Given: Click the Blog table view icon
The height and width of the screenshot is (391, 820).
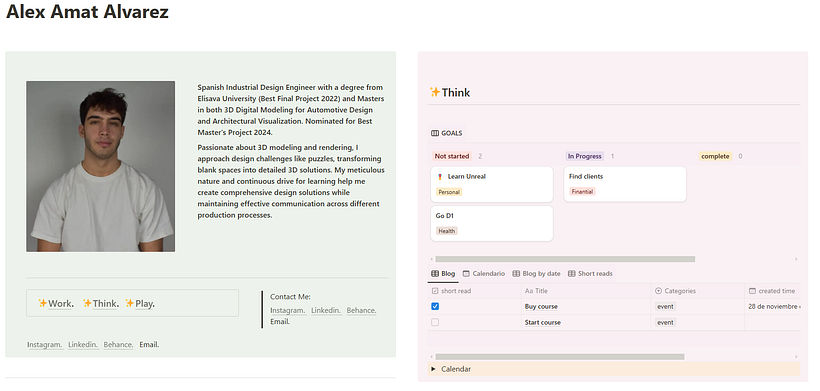Looking at the screenshot, I should (x=435, y=273).
